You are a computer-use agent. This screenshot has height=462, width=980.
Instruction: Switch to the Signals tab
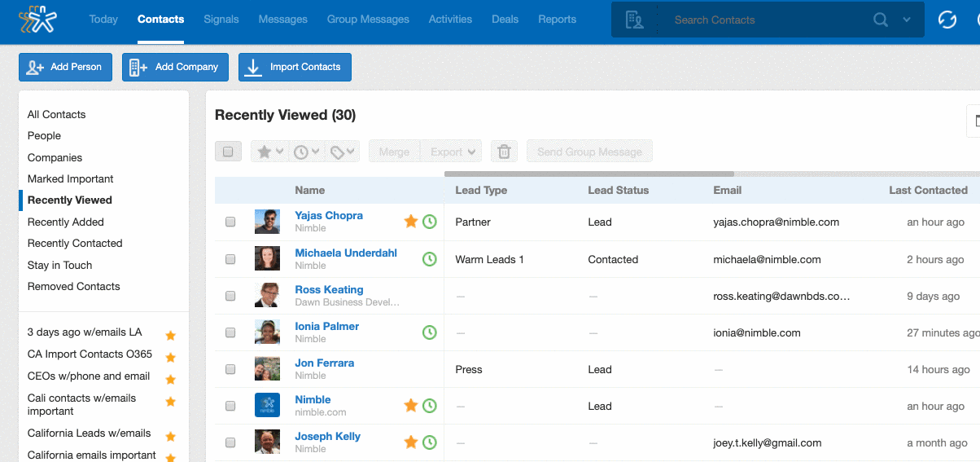[221, 20]
